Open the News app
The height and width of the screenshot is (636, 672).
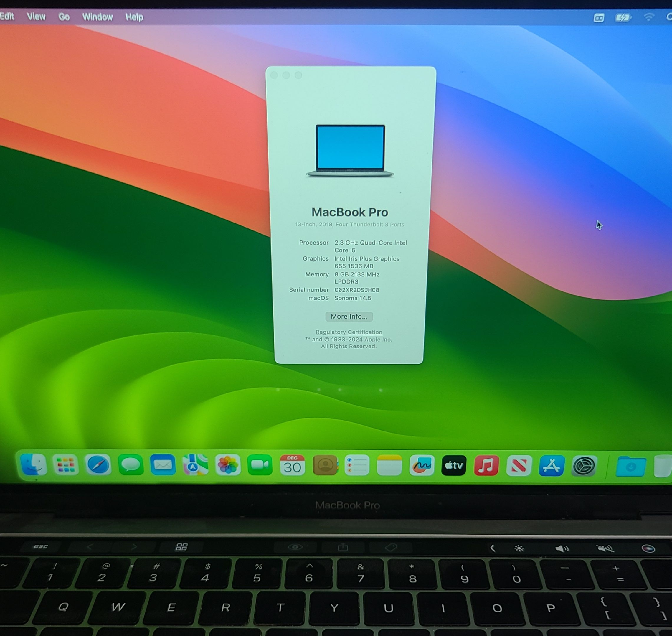click(x=519, y=465)
